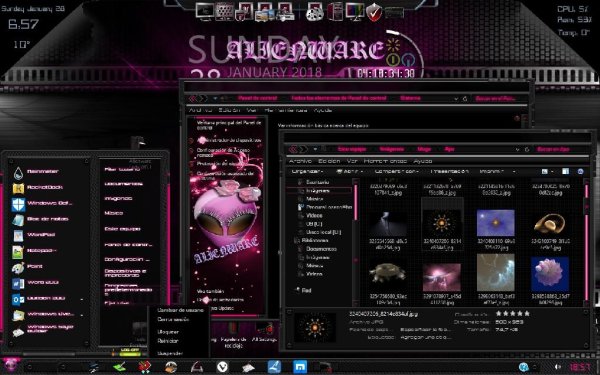
Task: Click the security shield icon in top dock
Action: tap(374, 12)
